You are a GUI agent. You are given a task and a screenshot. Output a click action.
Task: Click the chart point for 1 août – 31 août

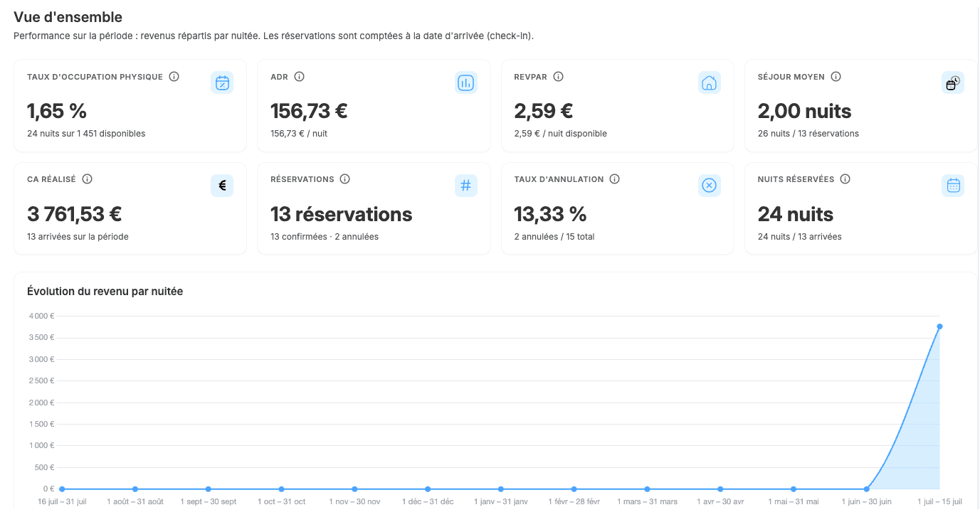[x=135, y=489]
